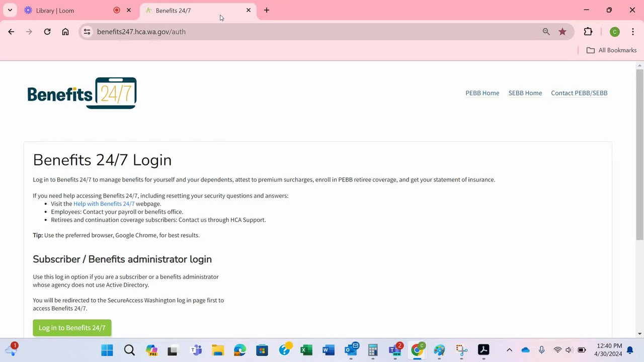Screen dimensions: 644x362
Task: Click the volume speaker tray icon
Action: (569, 350)
